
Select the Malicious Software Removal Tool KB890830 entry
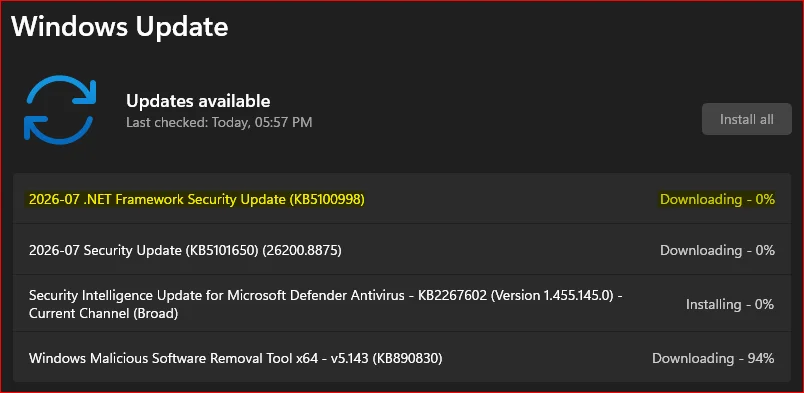402,358
